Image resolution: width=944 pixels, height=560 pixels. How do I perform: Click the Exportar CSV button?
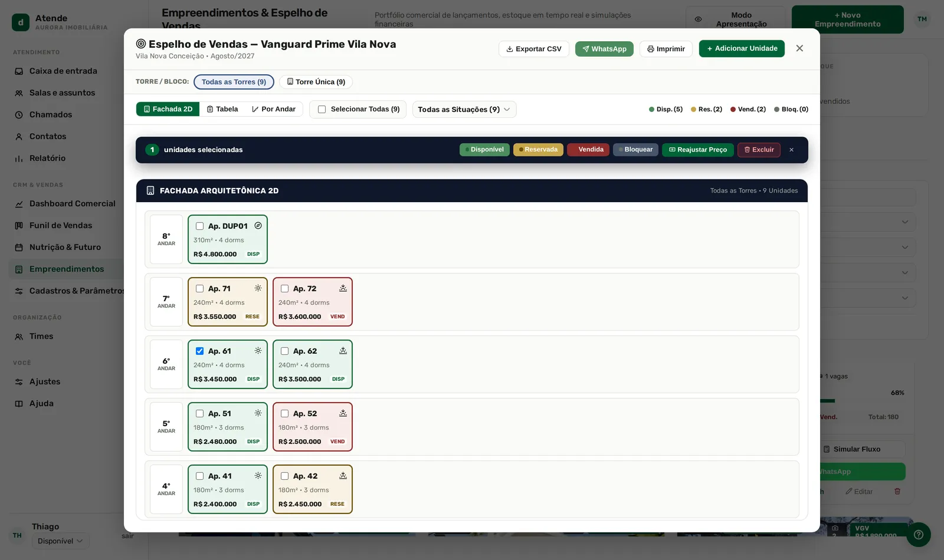533,49
